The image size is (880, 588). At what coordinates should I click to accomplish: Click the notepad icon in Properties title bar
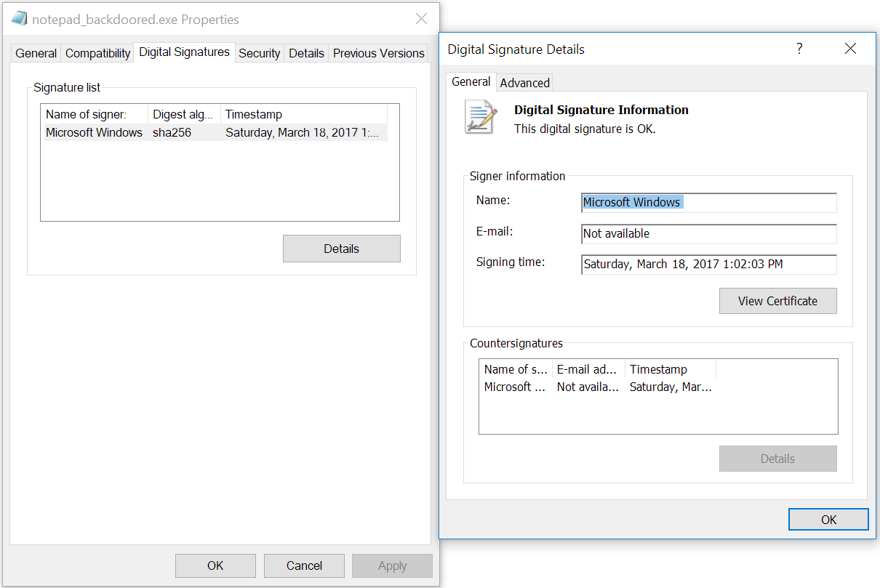(20, 19)
